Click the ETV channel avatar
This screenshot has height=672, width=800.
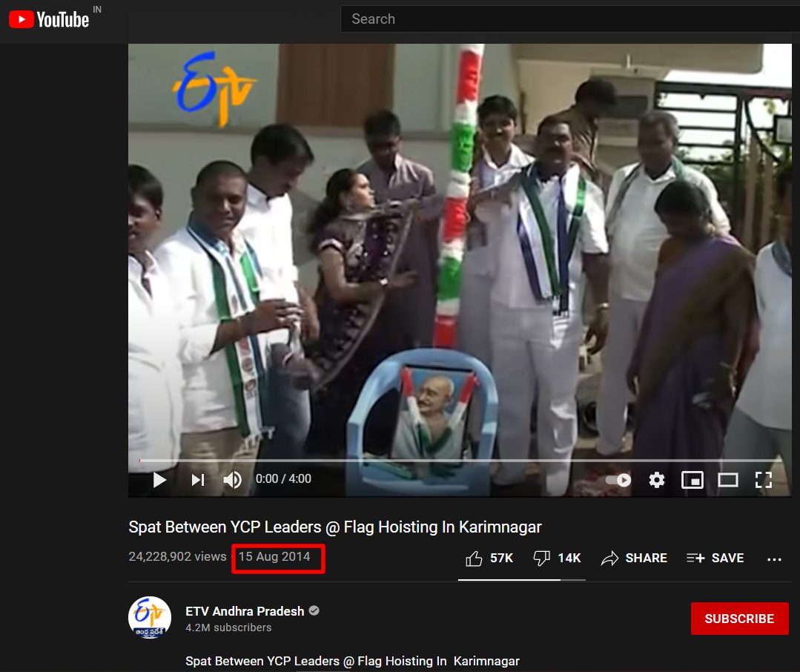tap(150, 617)
